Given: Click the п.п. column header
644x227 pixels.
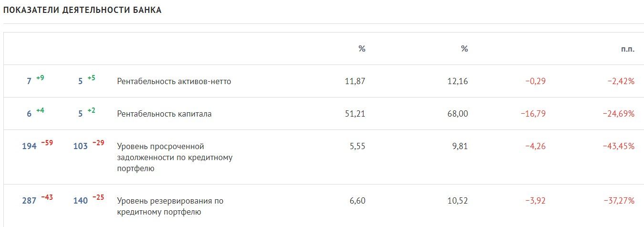Looking at the screenshot, I should [x=628, y=49].
